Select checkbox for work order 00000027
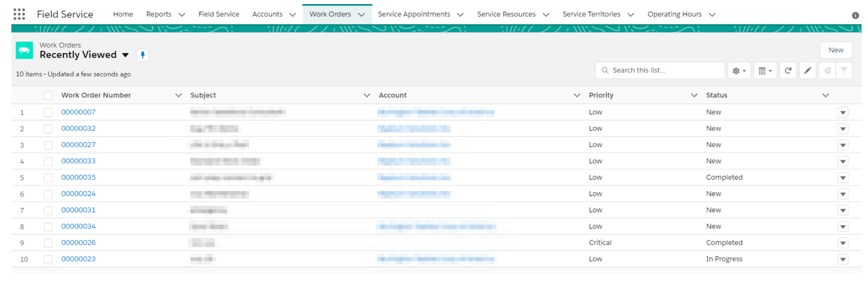The height and width of the screenshot is (283, 868). click(x=48, y=145)
